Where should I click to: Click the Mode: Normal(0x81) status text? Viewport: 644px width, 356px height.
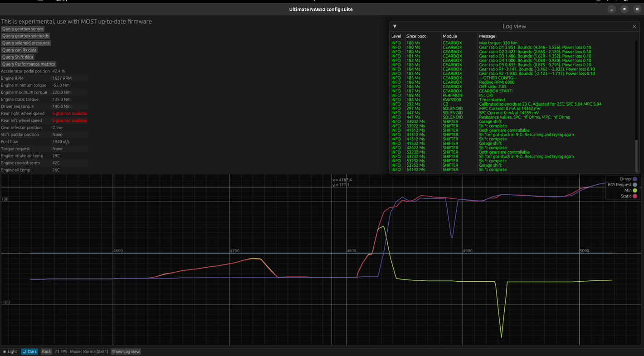pyautogui.click(x=89, y=351)
